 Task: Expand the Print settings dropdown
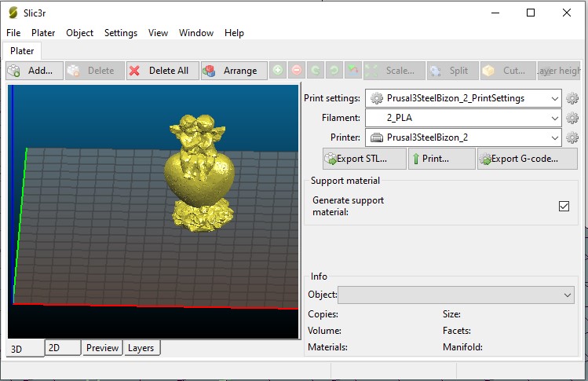555,98
